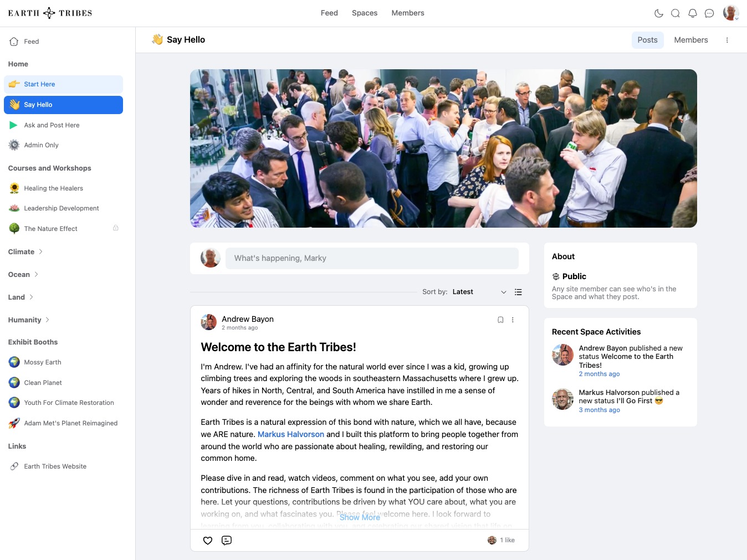Open comments on Andrew Bayon's post
This screenshot has height=560, width=747.
227,541
